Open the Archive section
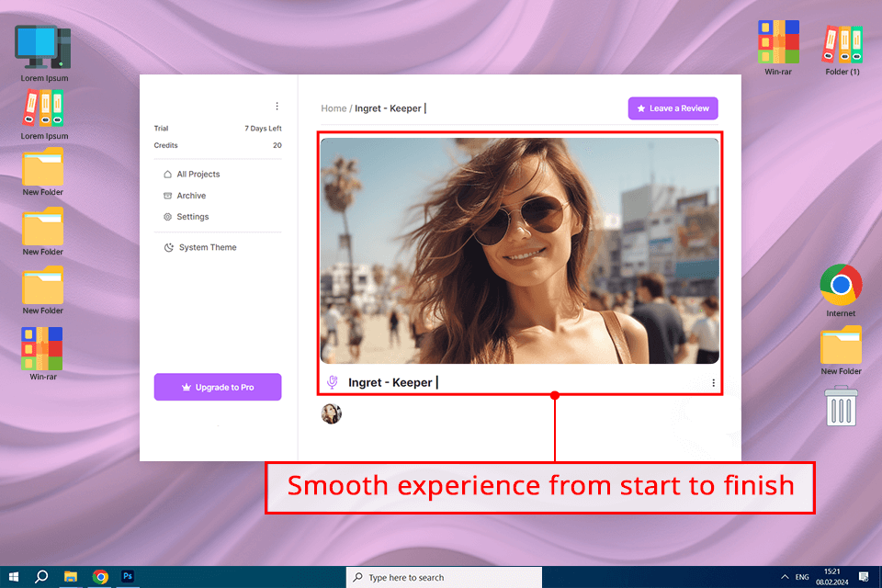The height and width of the screenshot is (588, 882). click(191, 196)
